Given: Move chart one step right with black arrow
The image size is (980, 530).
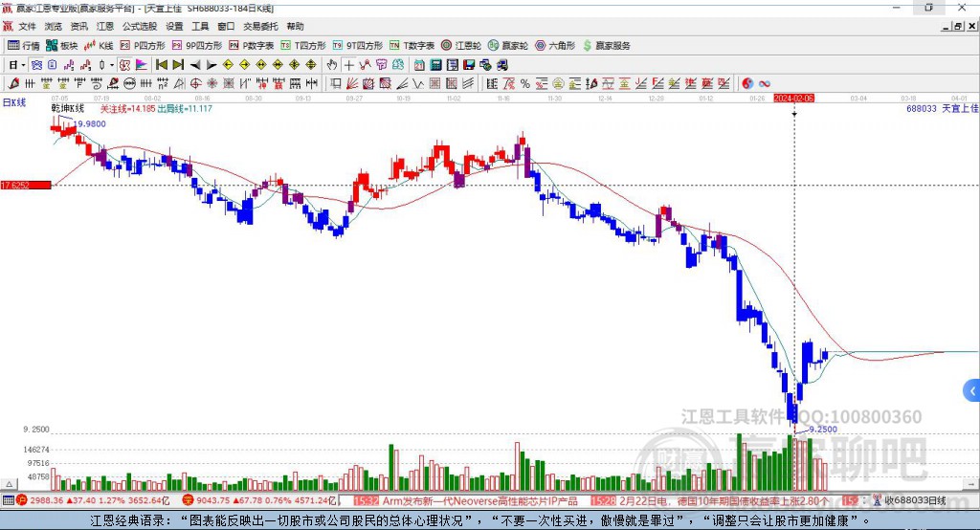Looking at the screenshot, I should [x=212, y=64].
